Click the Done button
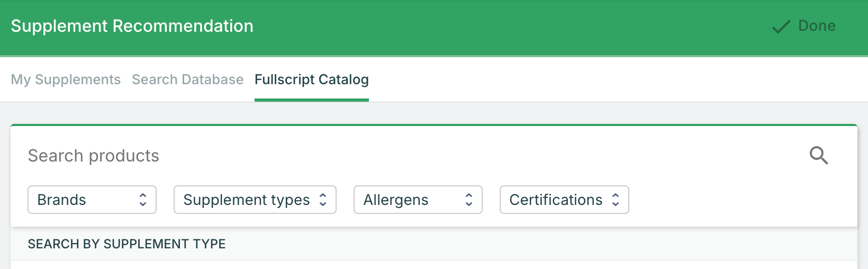This screenshot has height=269, width=868. point(804,26)
